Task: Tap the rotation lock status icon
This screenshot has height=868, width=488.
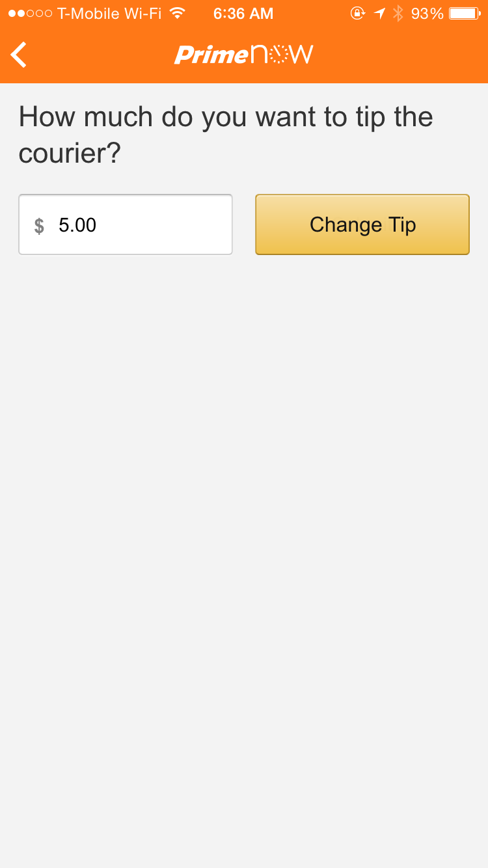Action: (x=357, y=13)
